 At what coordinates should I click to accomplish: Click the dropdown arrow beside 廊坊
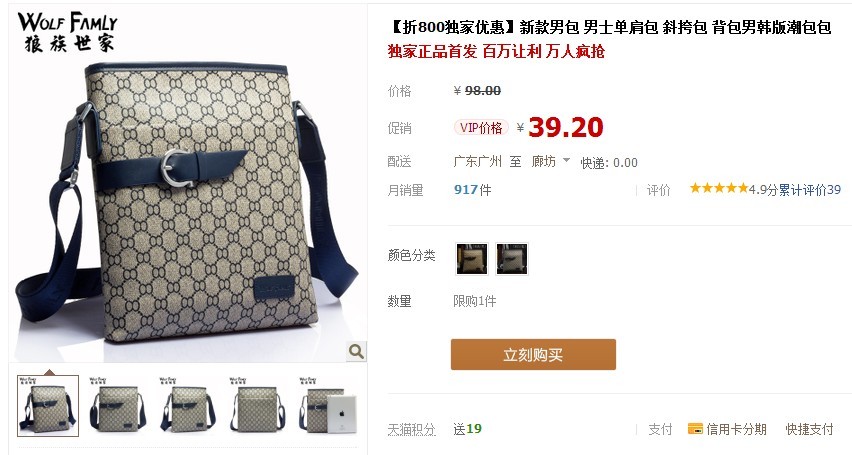click(x=566, y=160)
